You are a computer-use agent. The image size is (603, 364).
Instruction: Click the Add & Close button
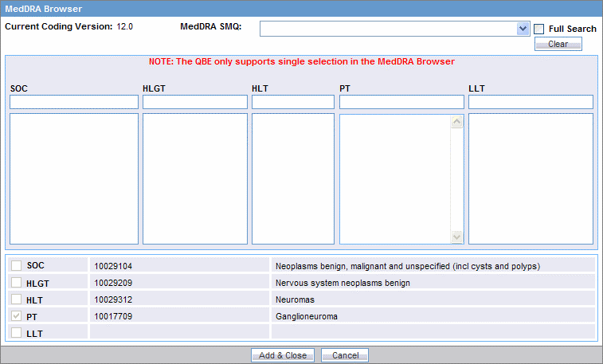click(283, 355)
